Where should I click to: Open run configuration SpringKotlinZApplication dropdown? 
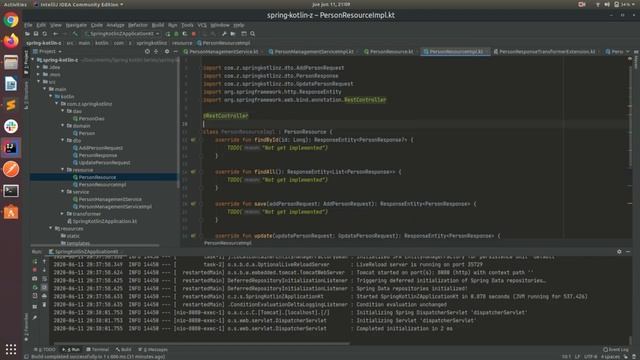(122, 34)
